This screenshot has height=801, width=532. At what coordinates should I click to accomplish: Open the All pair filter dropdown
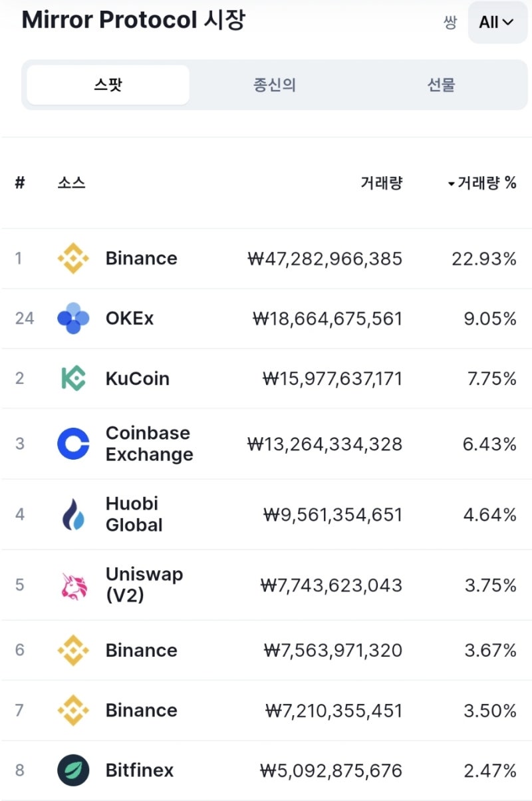coord(497,23)
